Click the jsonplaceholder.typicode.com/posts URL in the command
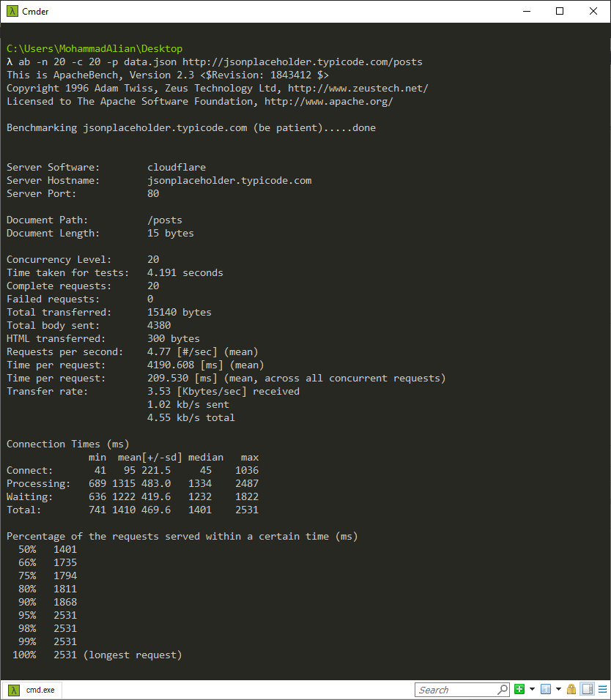 (302, 62)
